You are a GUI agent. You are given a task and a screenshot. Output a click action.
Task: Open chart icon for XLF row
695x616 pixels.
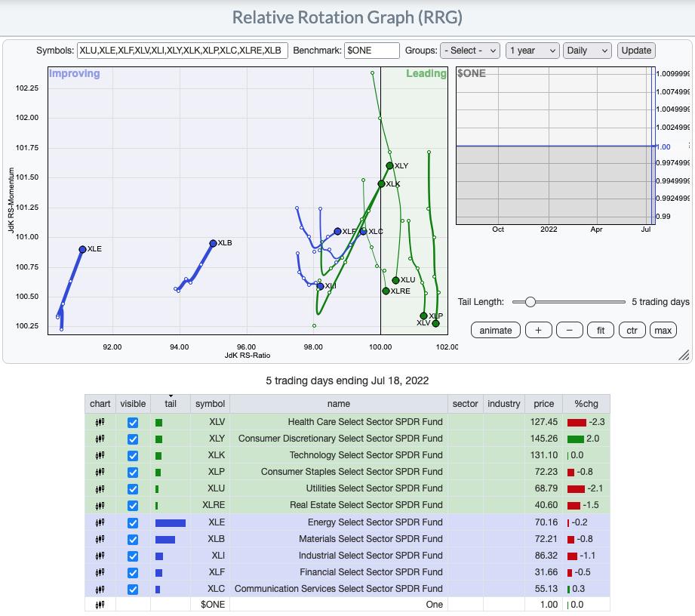point(100,572)
